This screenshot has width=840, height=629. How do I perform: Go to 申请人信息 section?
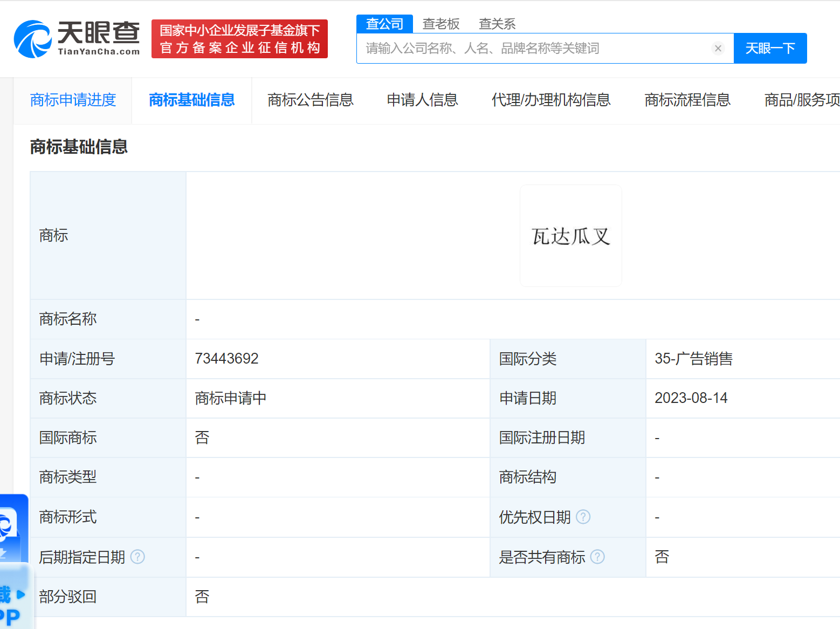tap(423, 100)
